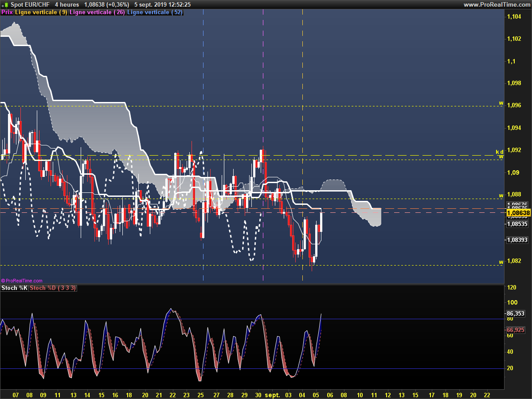
Task: Click the 30 date label on time axis
Action: coord(258,395)
